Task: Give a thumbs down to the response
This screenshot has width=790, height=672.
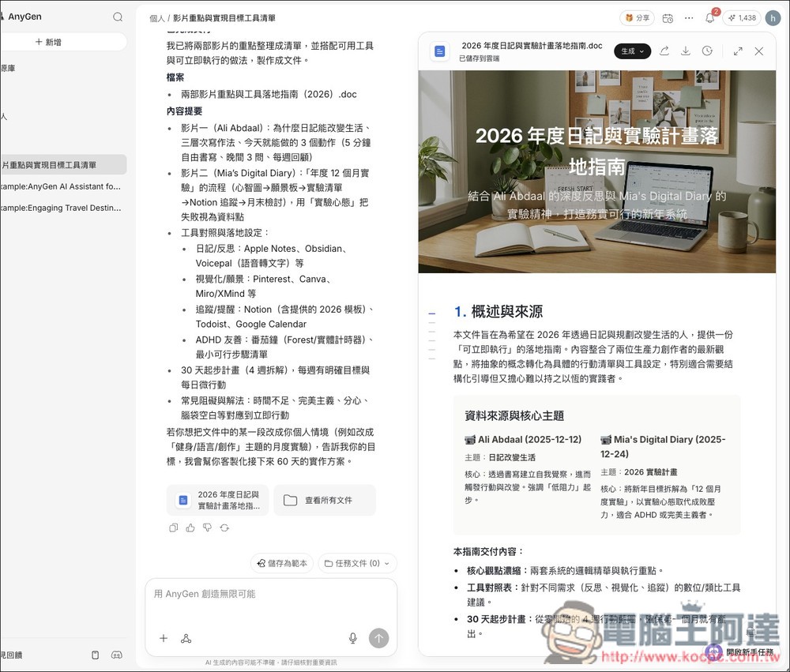Action: coord(207,528)
